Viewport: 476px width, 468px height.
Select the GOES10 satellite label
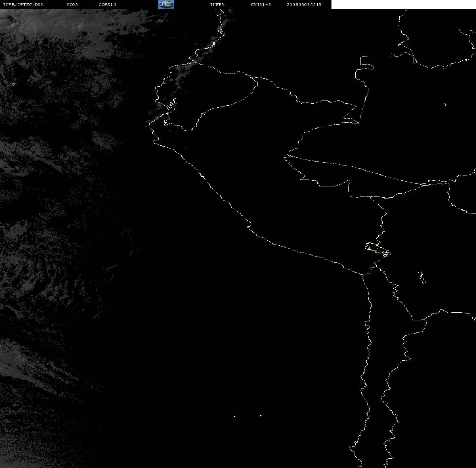pos(107,4)
